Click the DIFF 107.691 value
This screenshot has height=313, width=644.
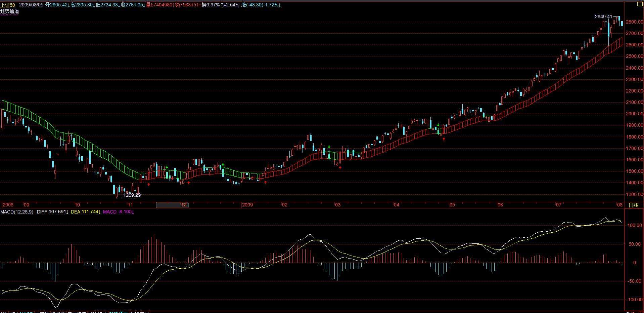point(53,212)
